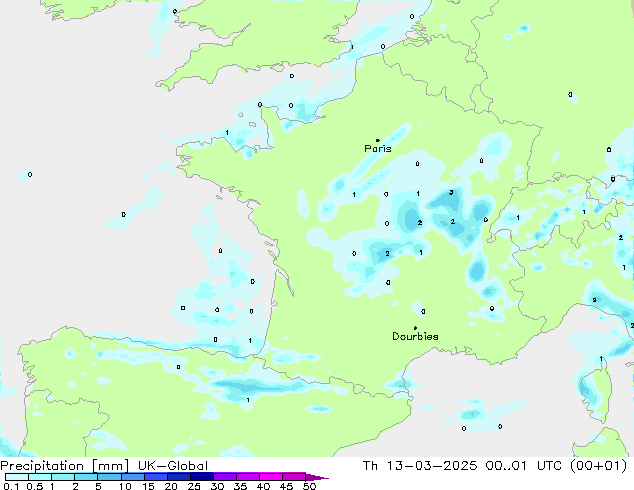Click the Dourbies location label
This screenshot has height=490, width=634.
click(x=415, y=336)
